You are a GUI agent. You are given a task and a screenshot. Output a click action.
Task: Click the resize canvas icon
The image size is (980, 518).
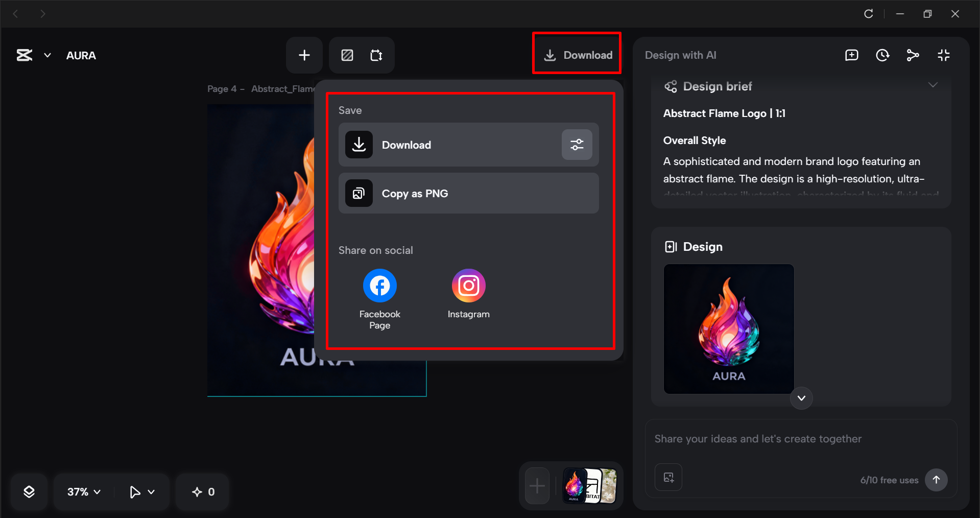pyautogui.click(x=376, y=55)
